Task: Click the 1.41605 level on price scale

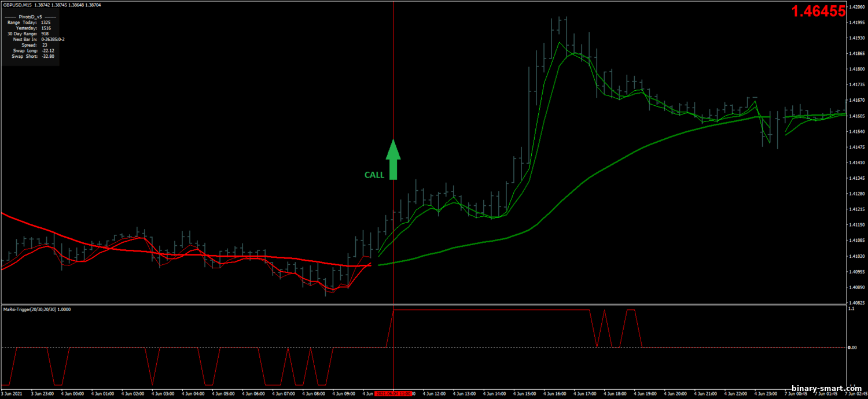Action: (856, 116)
